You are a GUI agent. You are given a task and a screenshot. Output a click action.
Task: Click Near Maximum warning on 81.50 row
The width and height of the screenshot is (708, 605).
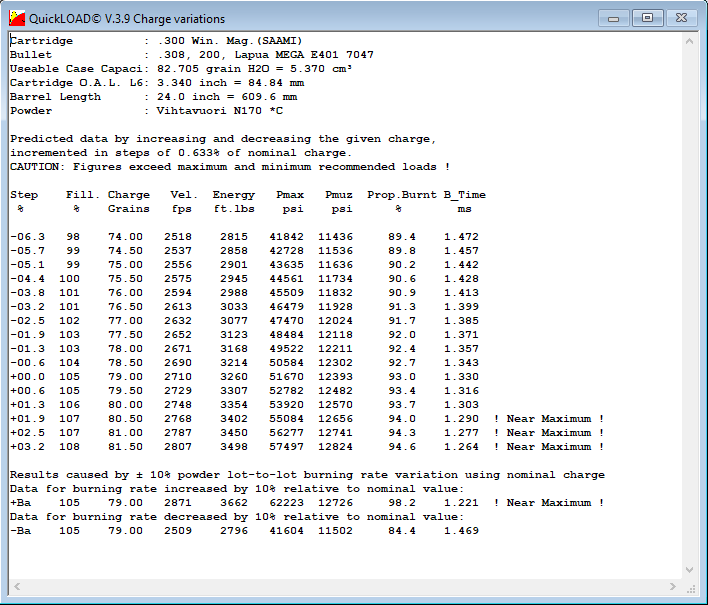coord(549,447)
